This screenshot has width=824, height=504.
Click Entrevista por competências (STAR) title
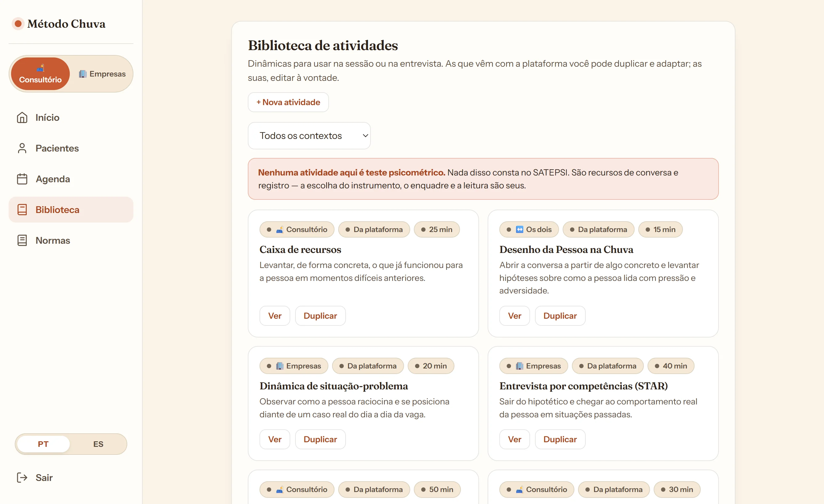(x=584, y=386)
